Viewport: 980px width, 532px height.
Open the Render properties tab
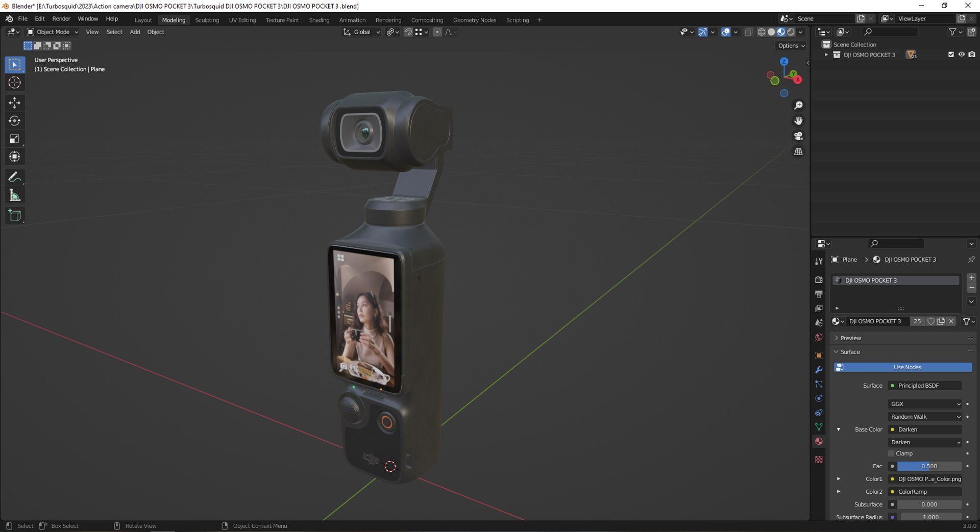click(x=819, y=280)
